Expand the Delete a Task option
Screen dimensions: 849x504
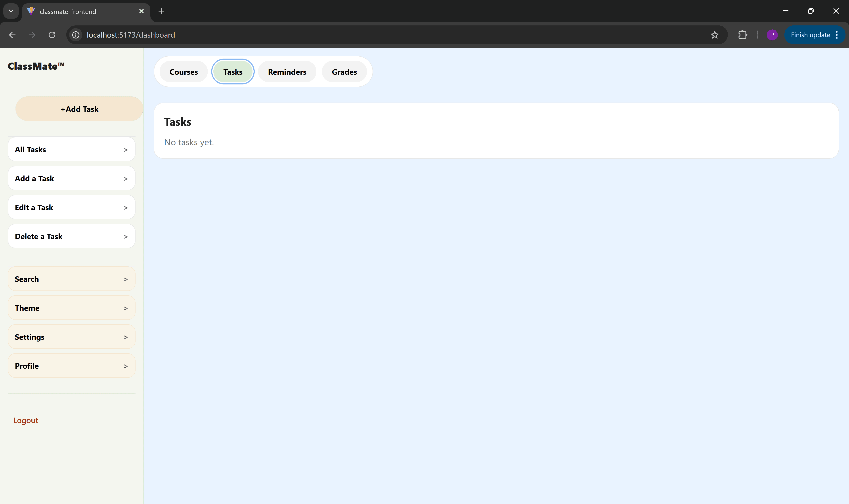(x=71, y=236)
